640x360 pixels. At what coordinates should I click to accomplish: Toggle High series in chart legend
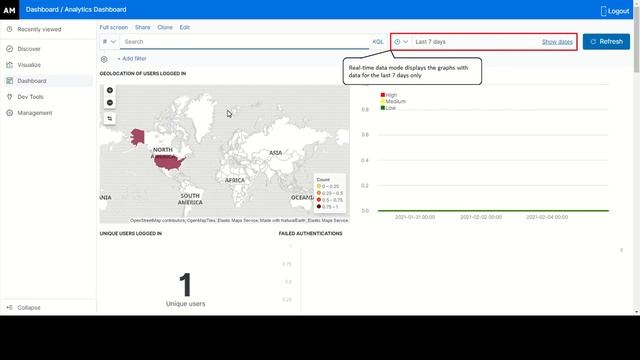point(389,95)
